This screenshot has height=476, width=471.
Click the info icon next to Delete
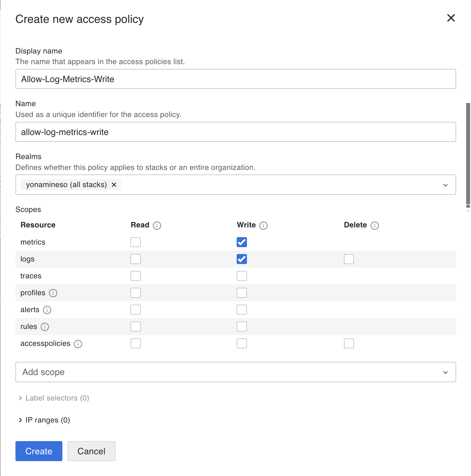pos(375,225)
